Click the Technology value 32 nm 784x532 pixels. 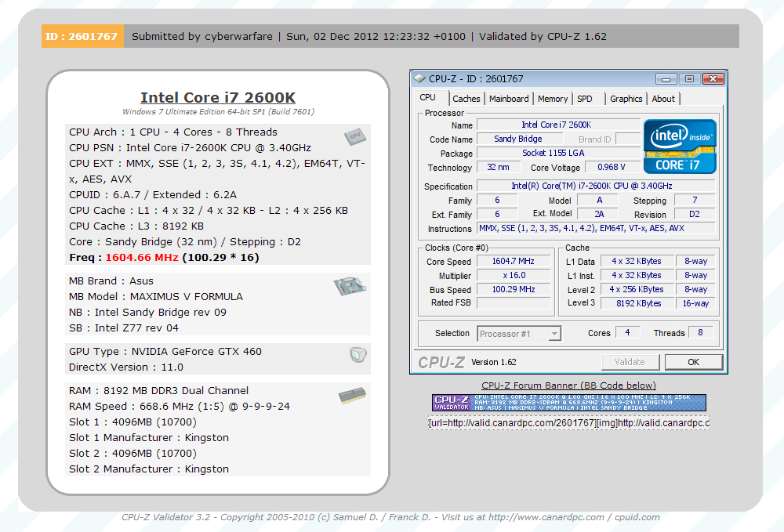498,167
